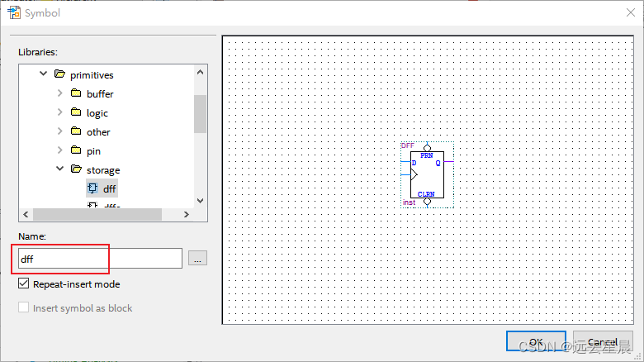
Task: Click the libraries tree scroll-up arrow
Action: point(200,72)
